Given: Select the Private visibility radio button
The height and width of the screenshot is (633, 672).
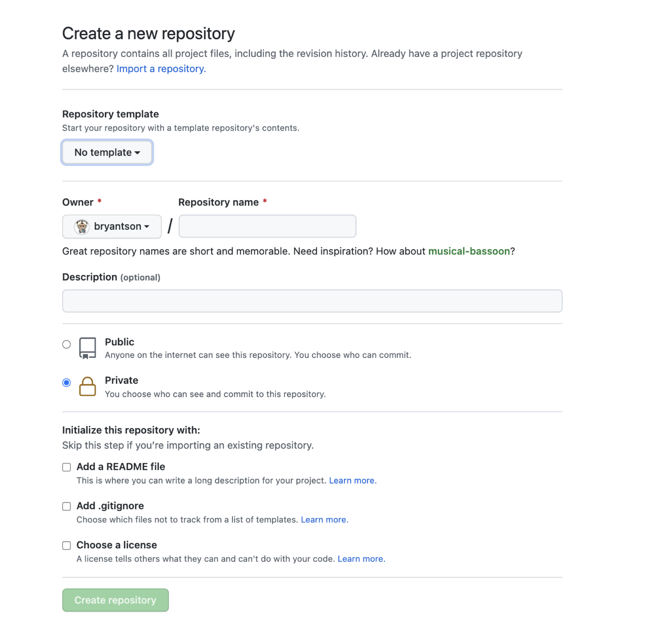Looking at the screenshot, I should pos(67,382).
